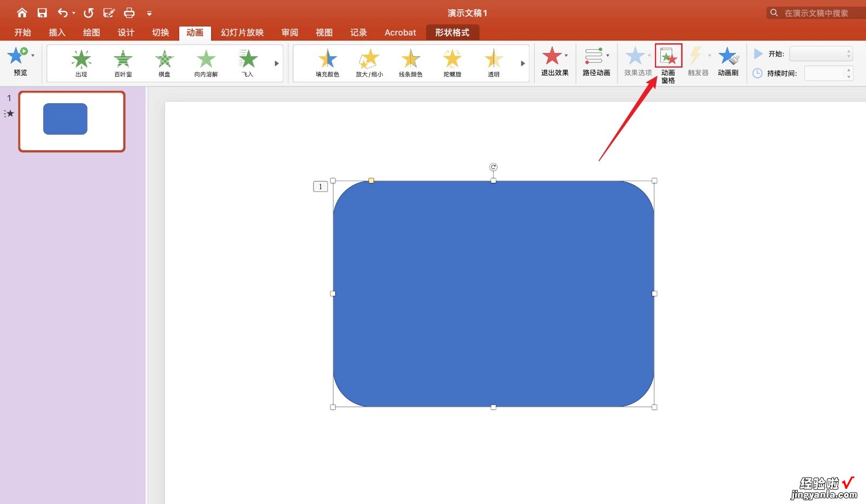
Task: Open the Acrobat tab
Action: point(401,32)
